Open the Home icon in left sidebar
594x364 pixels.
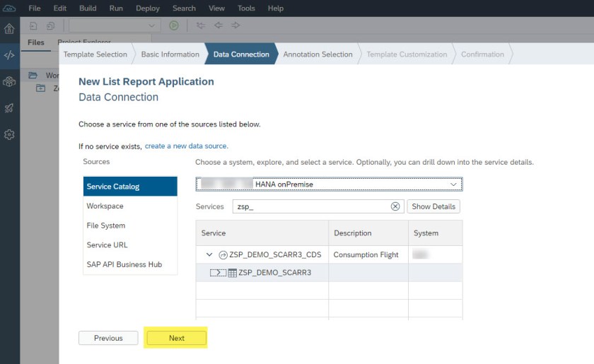point(9,29)
